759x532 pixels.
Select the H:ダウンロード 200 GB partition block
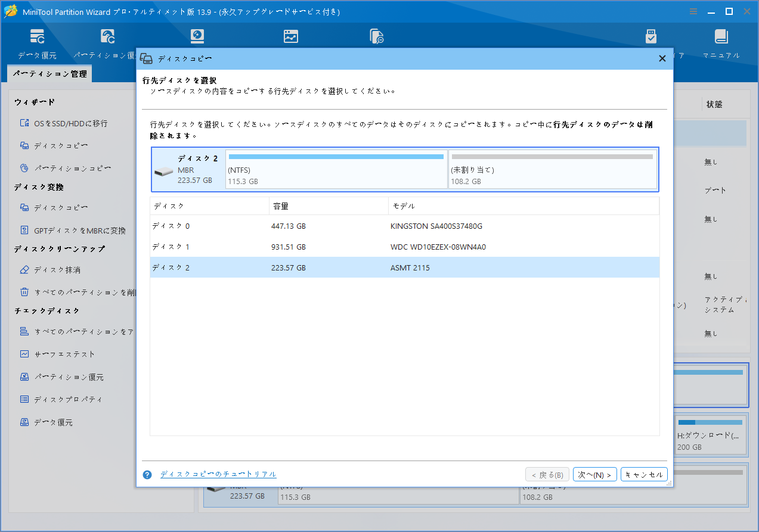[x=711, y=436]
